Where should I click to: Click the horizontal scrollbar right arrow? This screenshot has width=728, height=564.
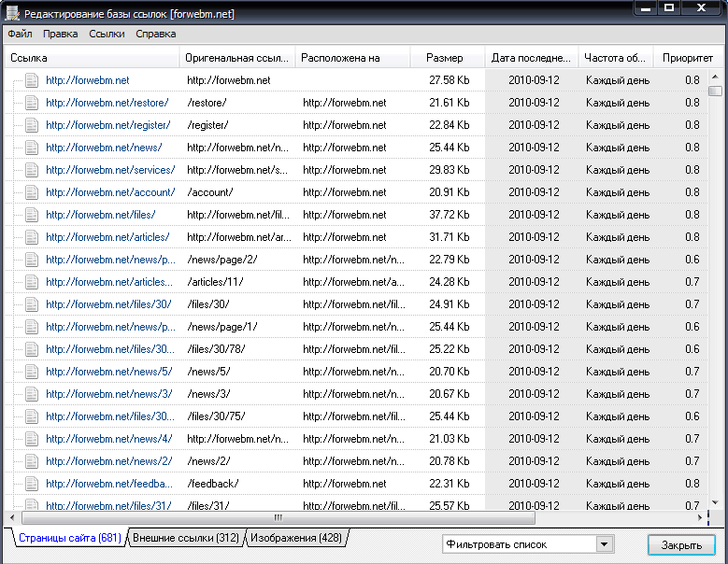[x=700, y=517]
